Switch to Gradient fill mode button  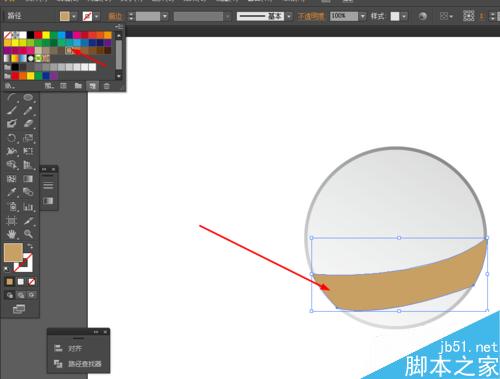click(21, 282)
